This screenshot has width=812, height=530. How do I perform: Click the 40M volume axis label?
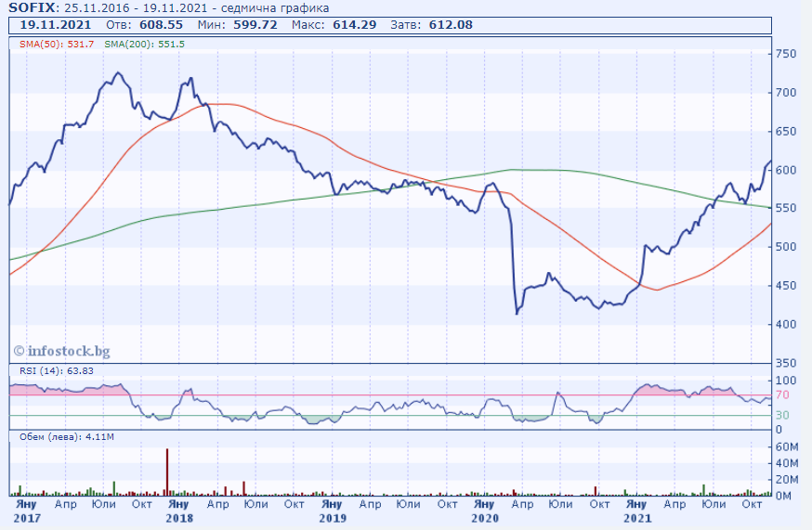point(787,463)
